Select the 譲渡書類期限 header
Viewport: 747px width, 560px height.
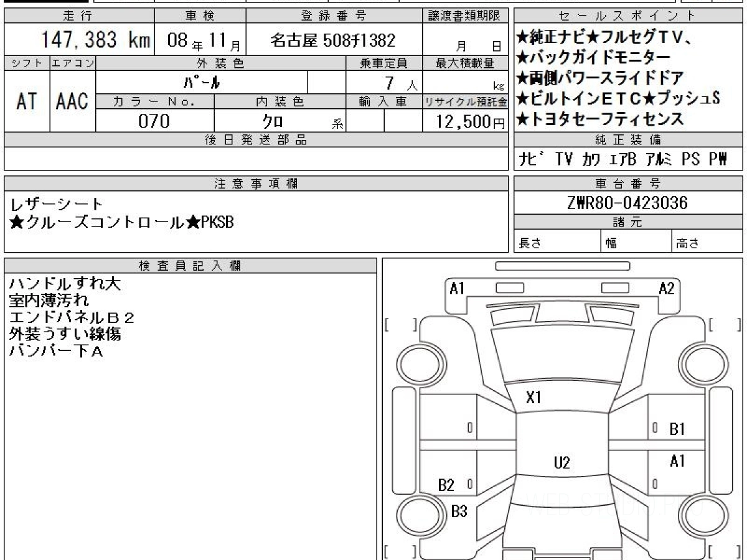[x=466, y=16]
